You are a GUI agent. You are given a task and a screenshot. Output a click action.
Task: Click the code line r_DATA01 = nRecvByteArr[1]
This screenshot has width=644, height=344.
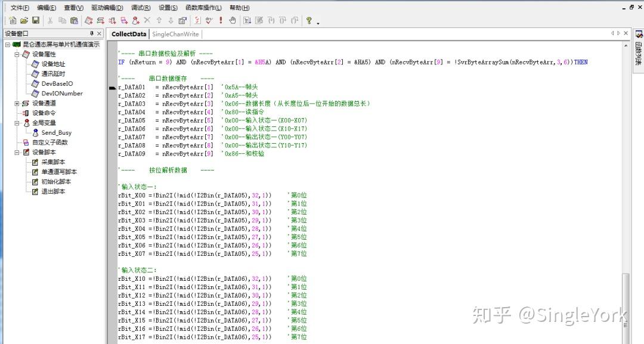[x=166, y=87]
